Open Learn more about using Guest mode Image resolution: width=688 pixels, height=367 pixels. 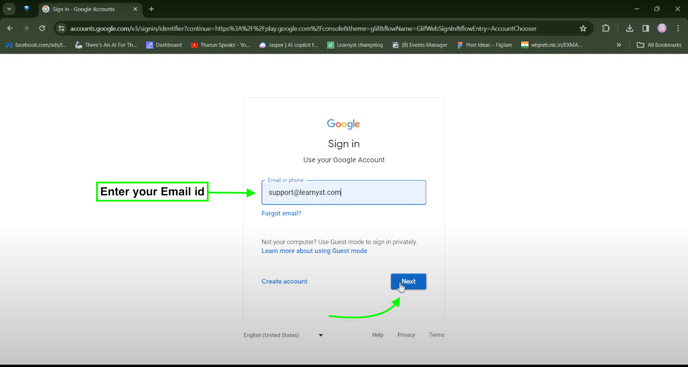coord(314,251)
